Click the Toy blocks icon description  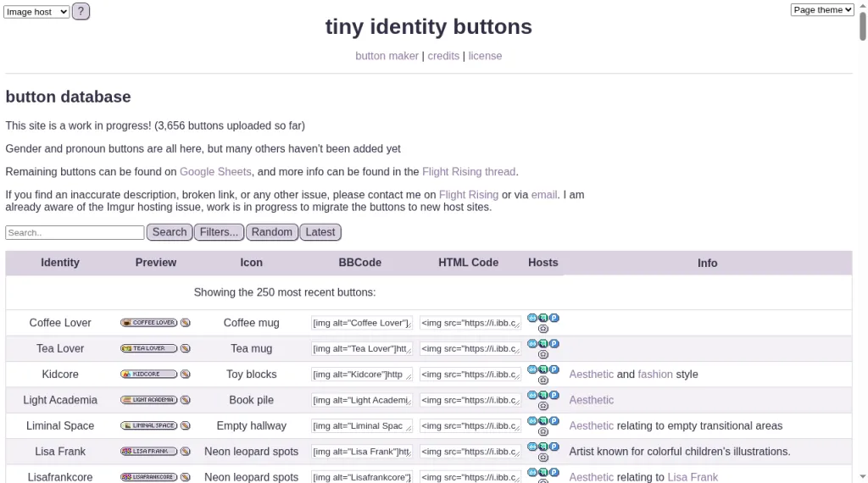pyautogui.click(x=251, y=374)
